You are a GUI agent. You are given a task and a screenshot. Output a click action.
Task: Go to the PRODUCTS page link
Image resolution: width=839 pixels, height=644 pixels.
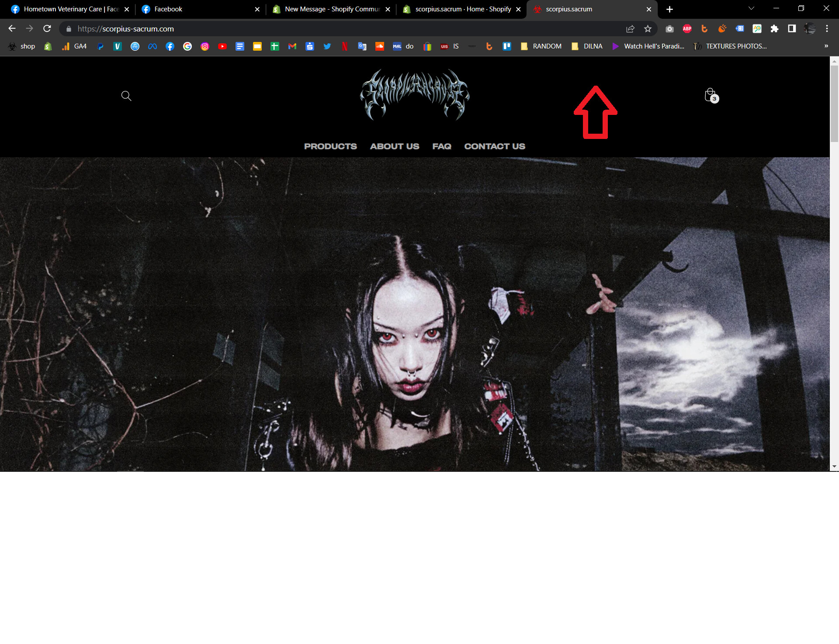click(330, 146)
